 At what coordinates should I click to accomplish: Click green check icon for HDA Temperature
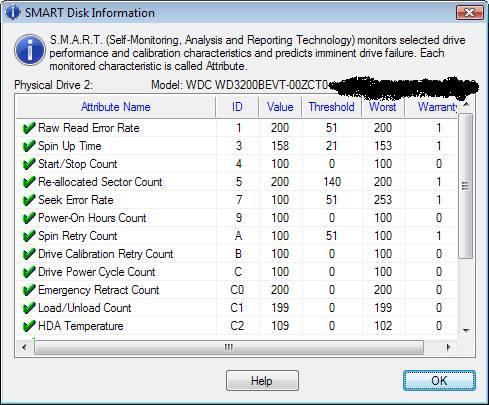click(x=29, y=326)
